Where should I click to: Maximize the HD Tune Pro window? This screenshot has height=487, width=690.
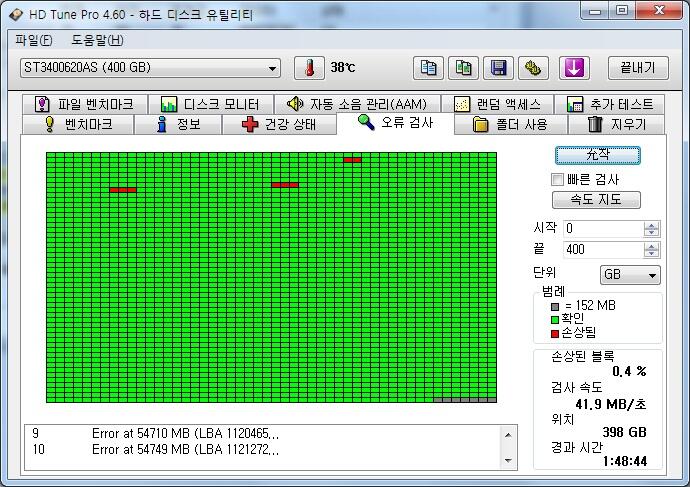click(622, 11)
